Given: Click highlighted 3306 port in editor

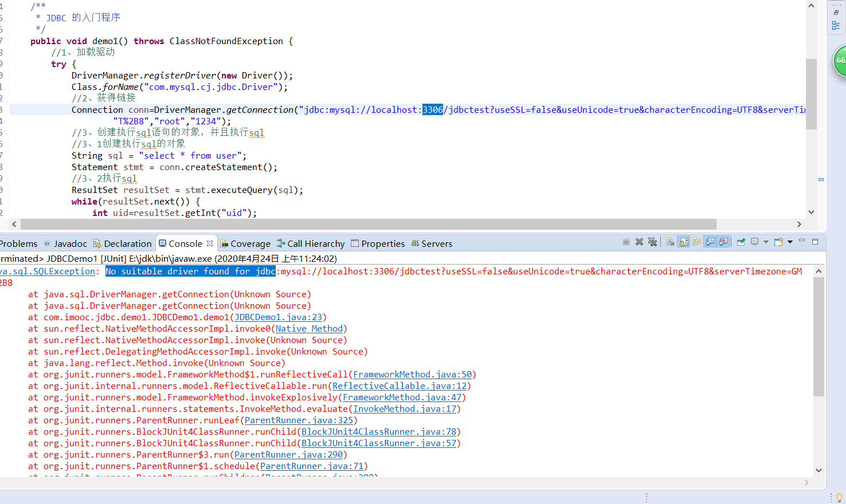Looking at the screenshot, I should [433, 110].
